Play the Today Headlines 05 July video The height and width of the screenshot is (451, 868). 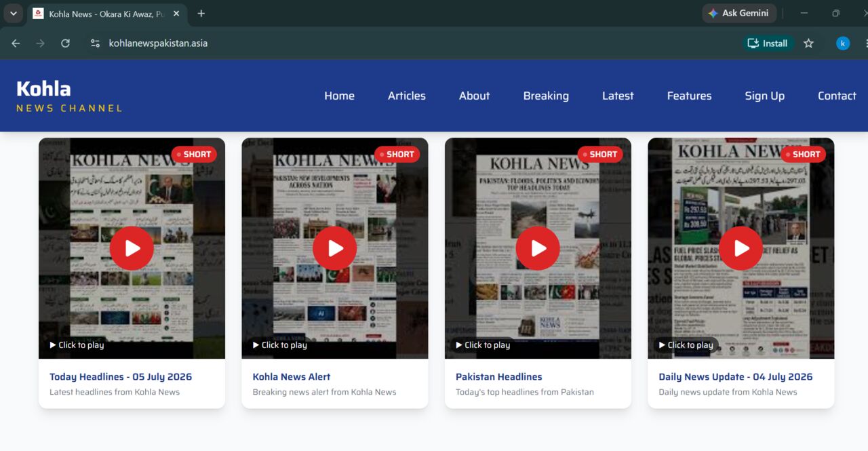132,248
